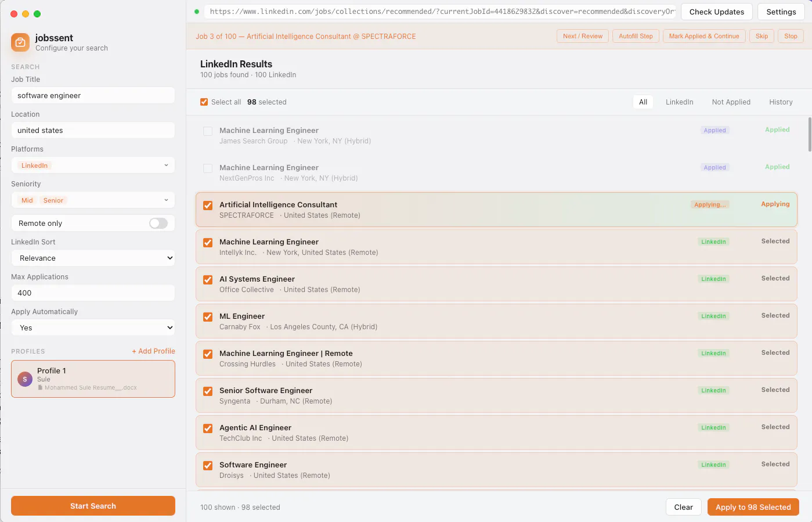The width and height of the screenshot is (812, 522).
Task: Switch to the Not Applied tab
Action: [731, 102]
